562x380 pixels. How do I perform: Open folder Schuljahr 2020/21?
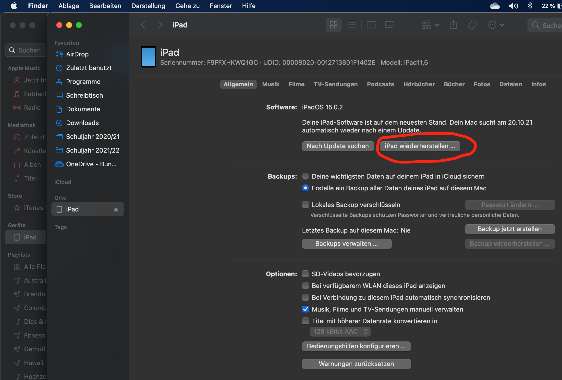[87, 137]
